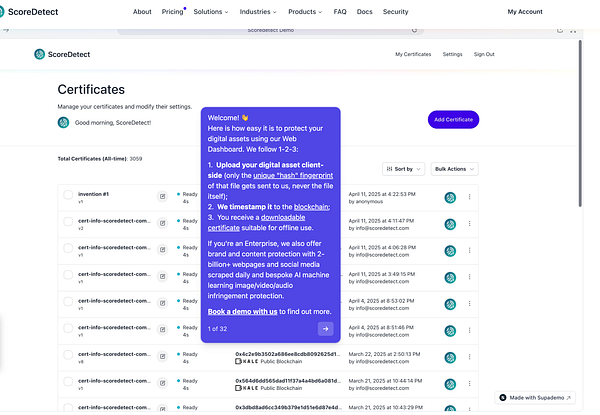Image resolution: width=600 pixels, height=415 pixels.
Task: Click the next arrow in the welcome tooltip
Action: pyautogui.click(x=325, y=329)
